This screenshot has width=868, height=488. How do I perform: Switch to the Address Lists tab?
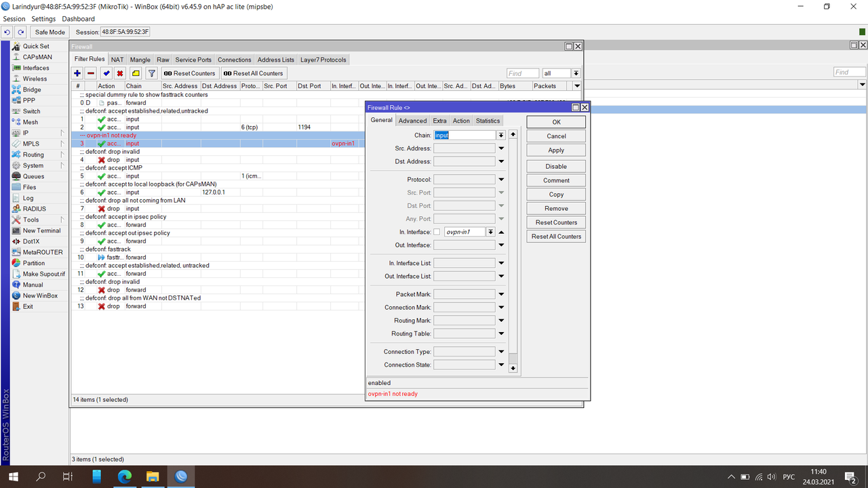pos(276,60)
